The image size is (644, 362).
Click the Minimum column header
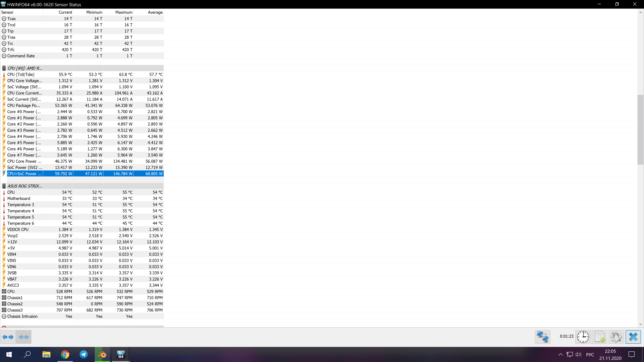[88, 12]
